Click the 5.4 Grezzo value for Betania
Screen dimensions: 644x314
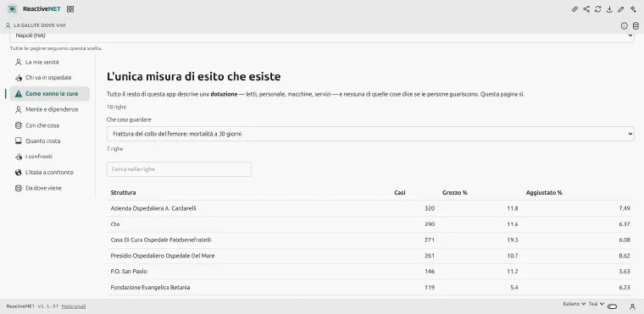coord(514,287)
